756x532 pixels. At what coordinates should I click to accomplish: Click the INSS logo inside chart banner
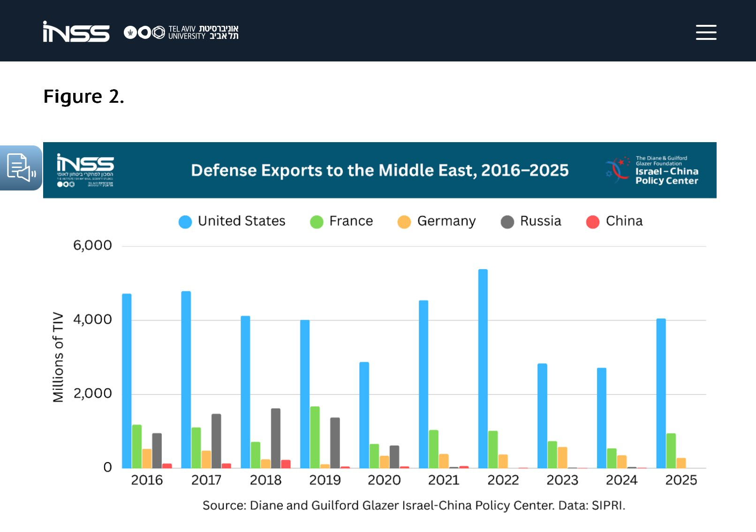85,170
